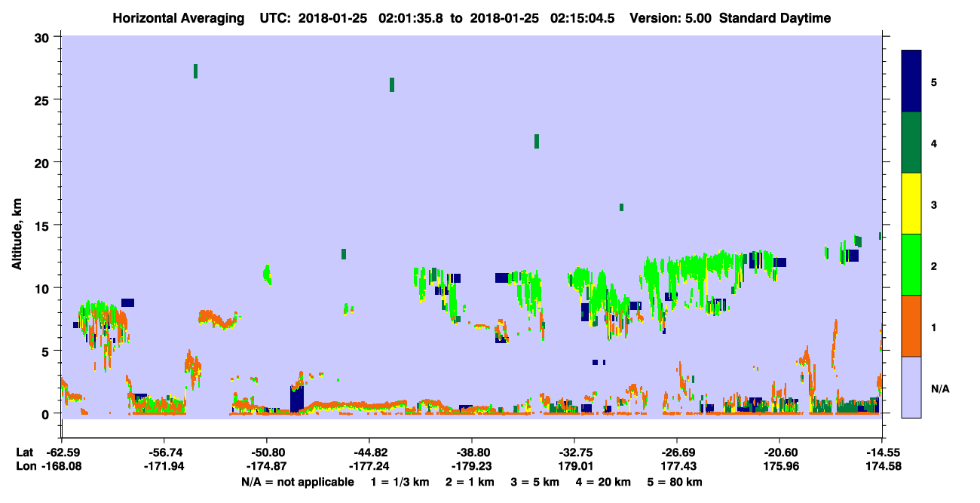Viewport: 980px width, 503px height.
Task: Click latitude value -20.60
Action: (x=779, y=452)
